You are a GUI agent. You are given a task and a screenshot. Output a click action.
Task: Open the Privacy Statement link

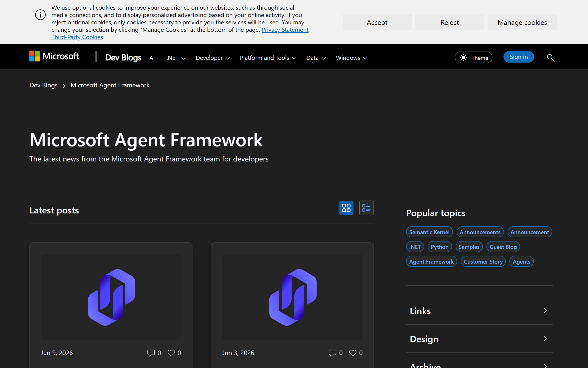285,30
